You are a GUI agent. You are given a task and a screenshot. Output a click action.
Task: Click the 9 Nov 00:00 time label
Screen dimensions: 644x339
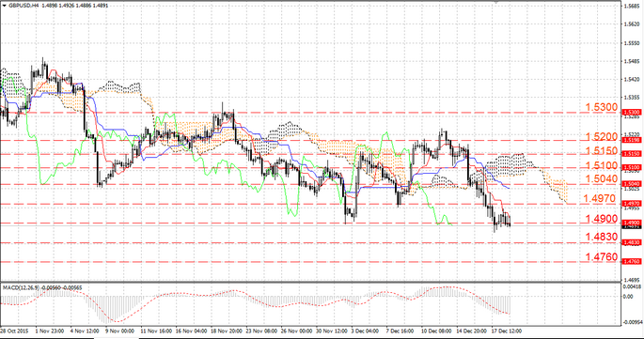coord(120,331)
